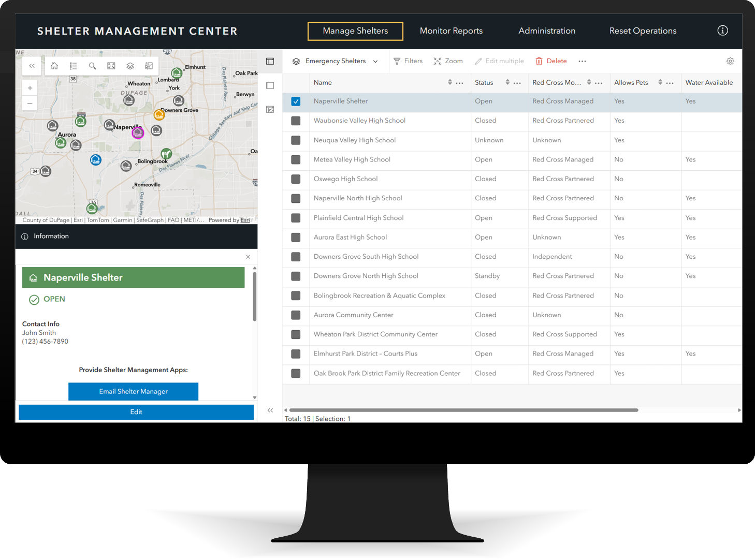Image resolution: width=755 pixels, height=560 pixels.
Task: Select the Layers icon on the map toolbar
Action: point(130,66)
